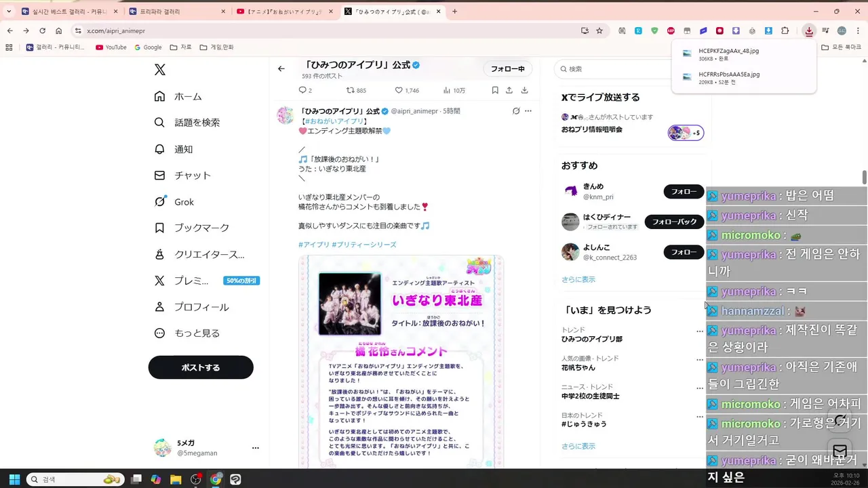Open the 모든 북마크 folder
868x488 pixels.
[842, 47]
